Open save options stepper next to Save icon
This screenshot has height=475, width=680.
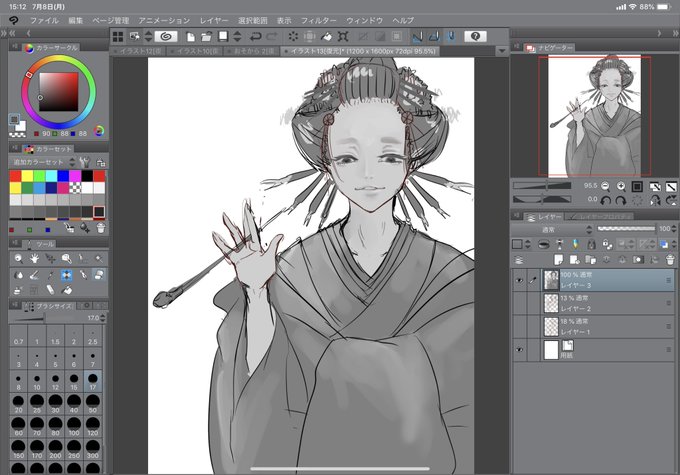pyautogui.click(x=237, y=36)
